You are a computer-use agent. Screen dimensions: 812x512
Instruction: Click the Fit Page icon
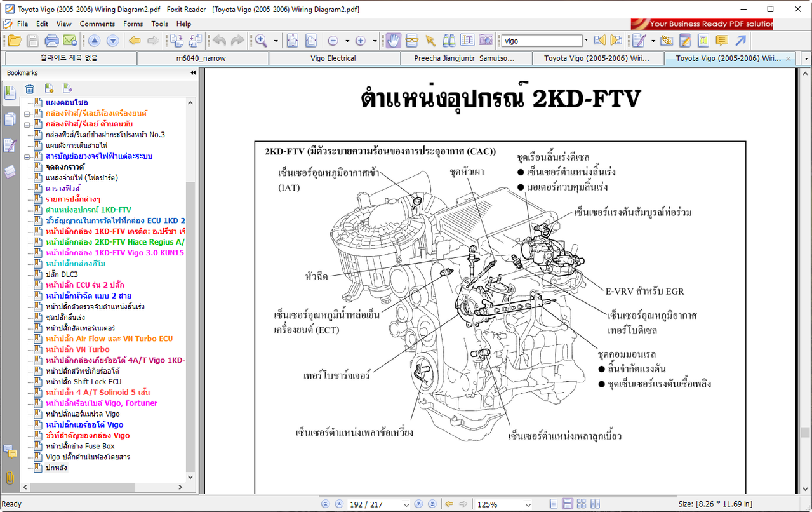[x=292, y=41]
